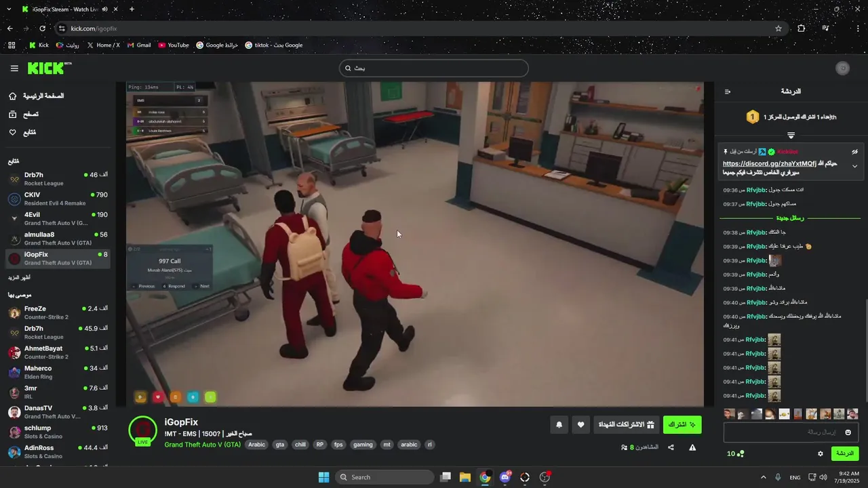Open Windows Start menu
The image size is (868, 488).
tap(323, 477)
